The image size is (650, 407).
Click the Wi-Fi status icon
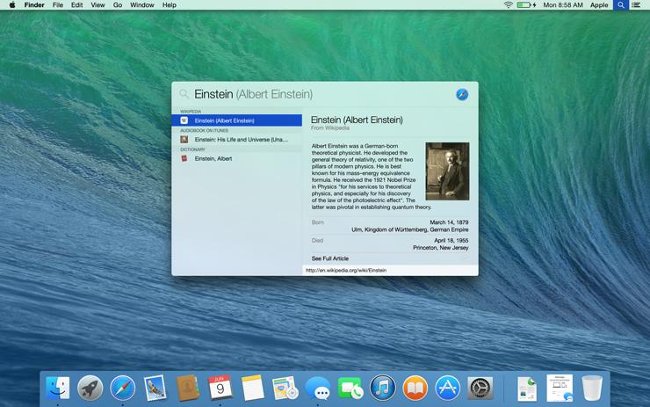pos(508,5)
